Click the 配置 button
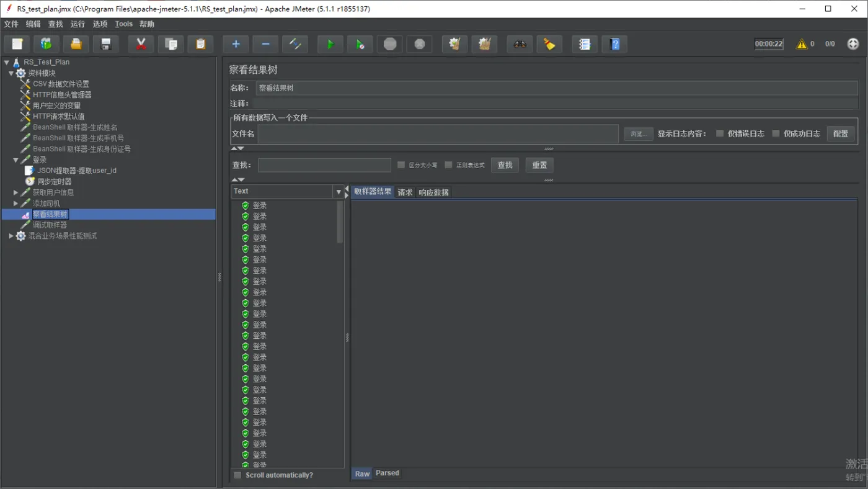868x489 pixels. [841, 133]
